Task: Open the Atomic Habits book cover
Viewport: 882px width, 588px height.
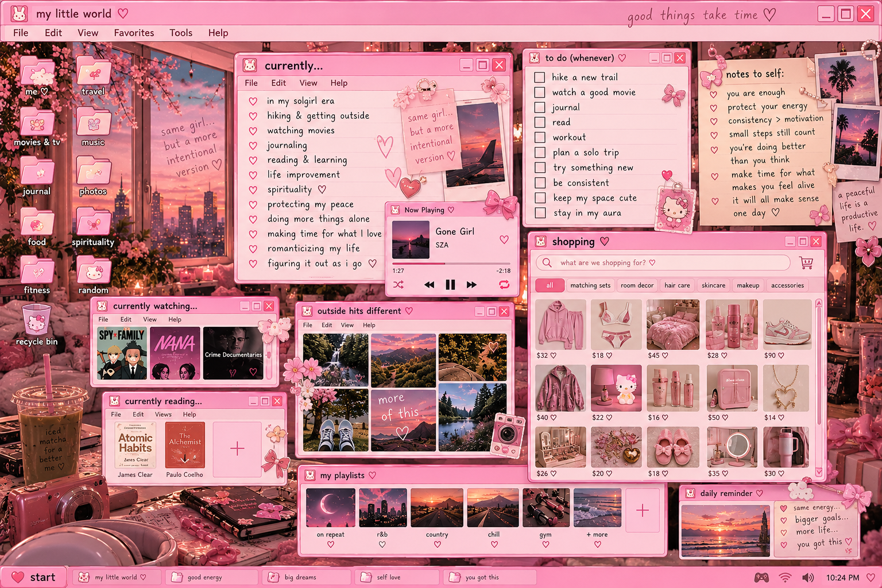Action: [x=136, y=445]
